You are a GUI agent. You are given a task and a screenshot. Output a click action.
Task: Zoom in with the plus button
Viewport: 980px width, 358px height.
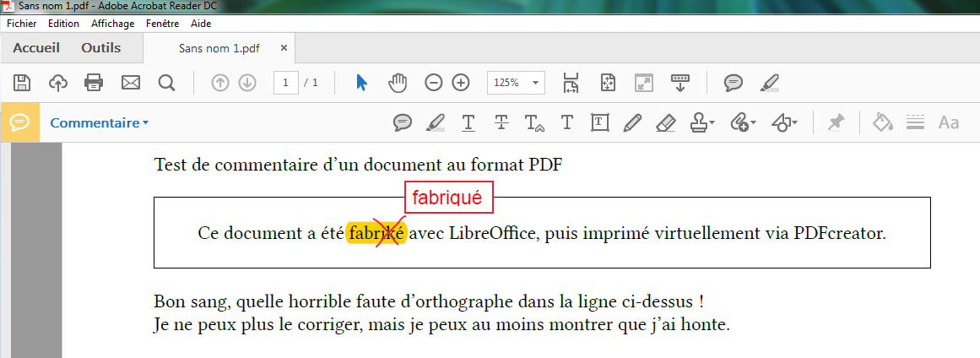[x=461, y=83]
